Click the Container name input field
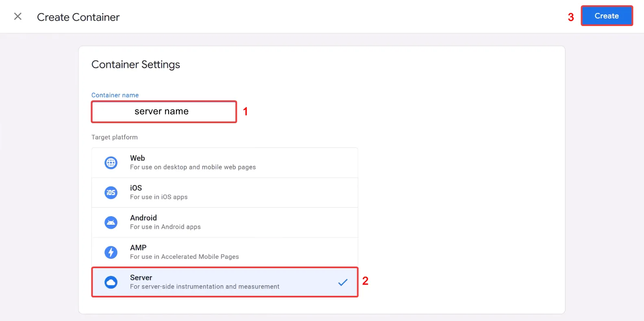644x321 pixels. click(164, 112)
